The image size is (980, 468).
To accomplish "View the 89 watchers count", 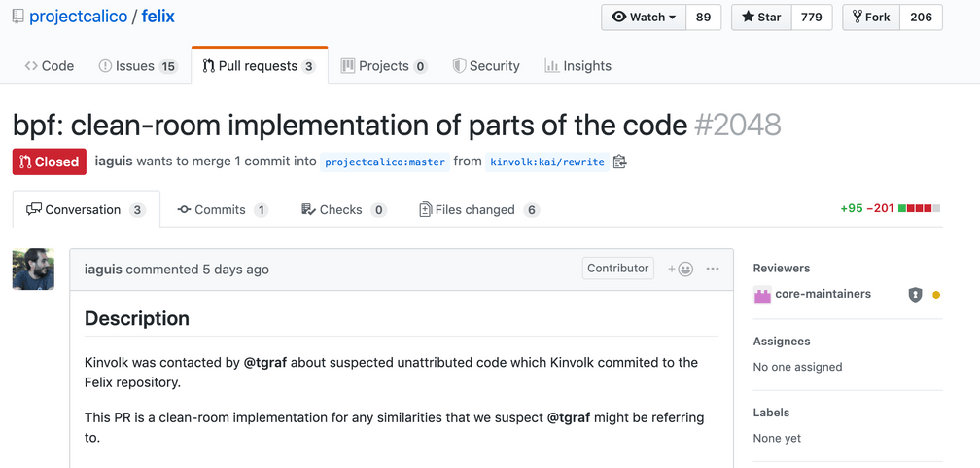I will (x=704, y=18).
